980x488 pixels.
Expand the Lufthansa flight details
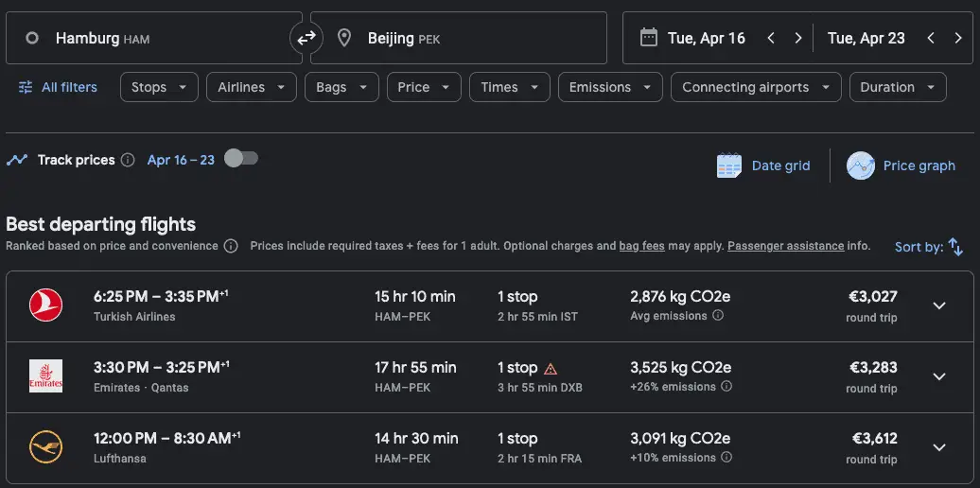[939, 447]
